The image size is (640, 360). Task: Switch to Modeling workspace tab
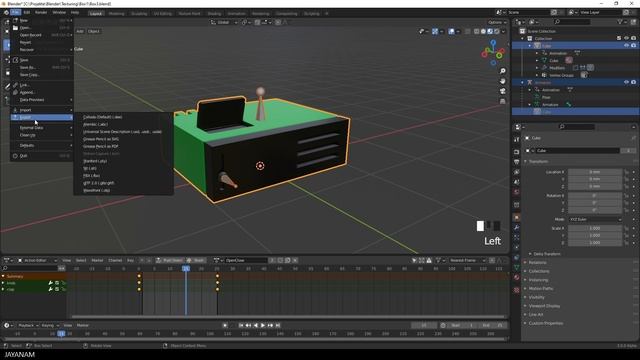pyautogui.click(x=116, y=13)
